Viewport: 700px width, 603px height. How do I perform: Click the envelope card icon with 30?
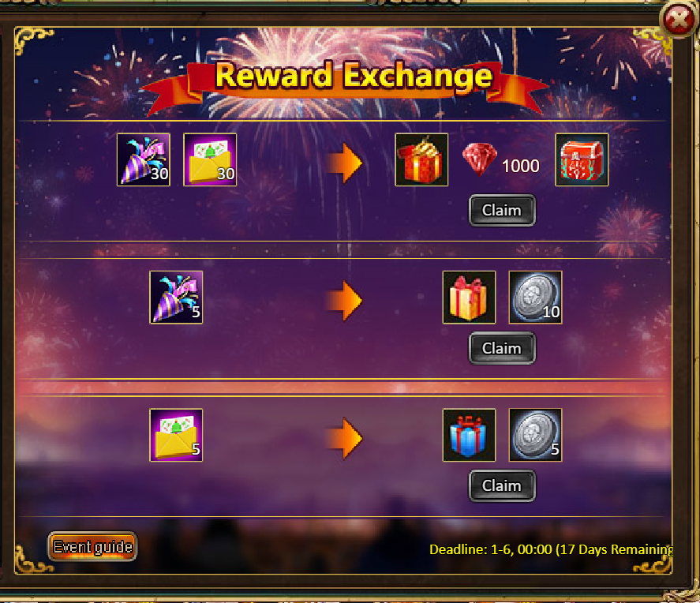point(210,159)
